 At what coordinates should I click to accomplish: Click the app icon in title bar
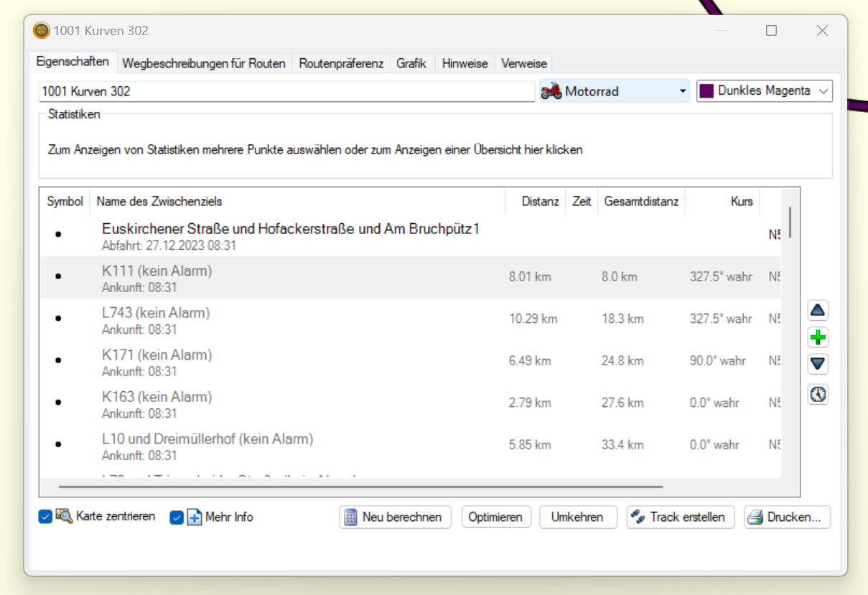coord(42,31)
